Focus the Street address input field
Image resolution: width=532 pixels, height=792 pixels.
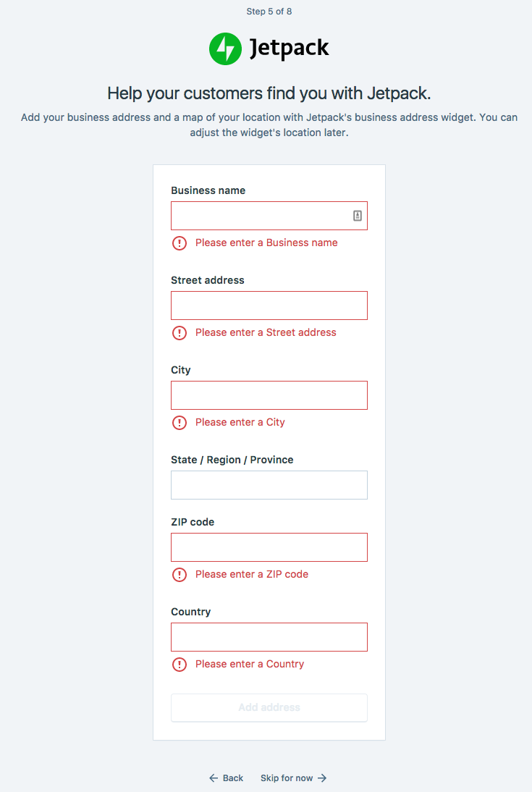click(269, 306)
